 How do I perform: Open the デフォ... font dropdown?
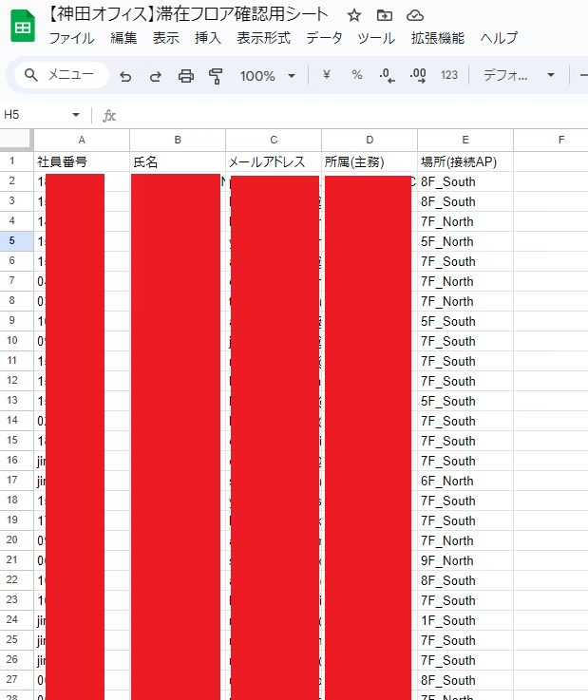[x=519, y=75]
